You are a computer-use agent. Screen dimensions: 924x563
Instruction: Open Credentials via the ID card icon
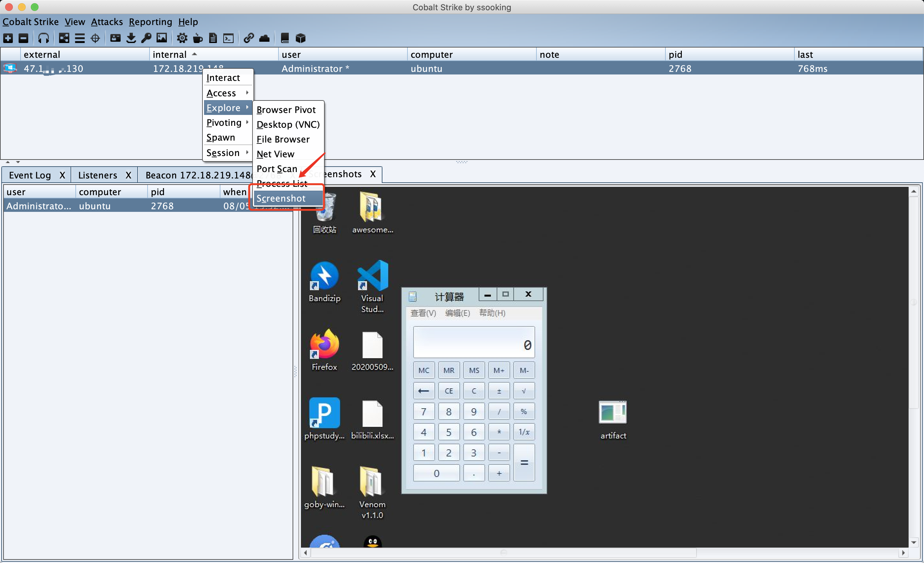(x=115, y=38)
